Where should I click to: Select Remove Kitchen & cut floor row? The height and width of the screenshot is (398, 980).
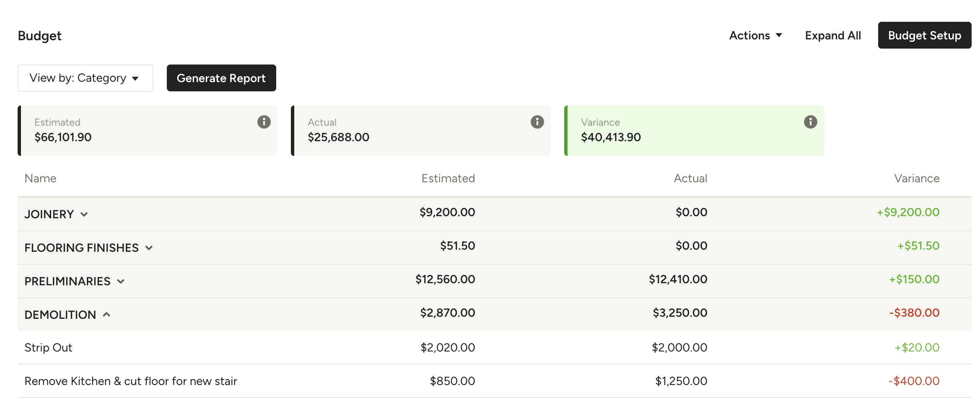point(494,381)
